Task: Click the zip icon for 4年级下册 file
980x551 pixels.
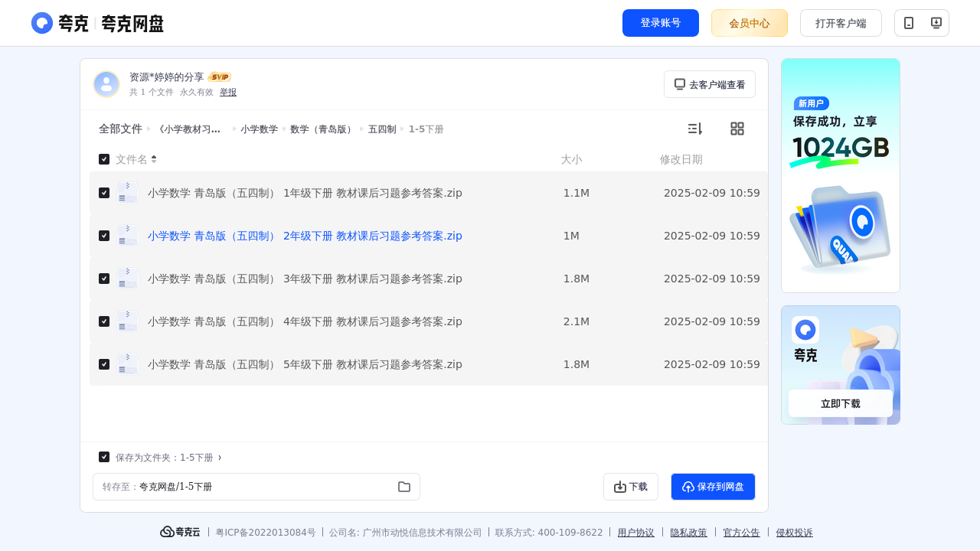Action: pos(127,321)
